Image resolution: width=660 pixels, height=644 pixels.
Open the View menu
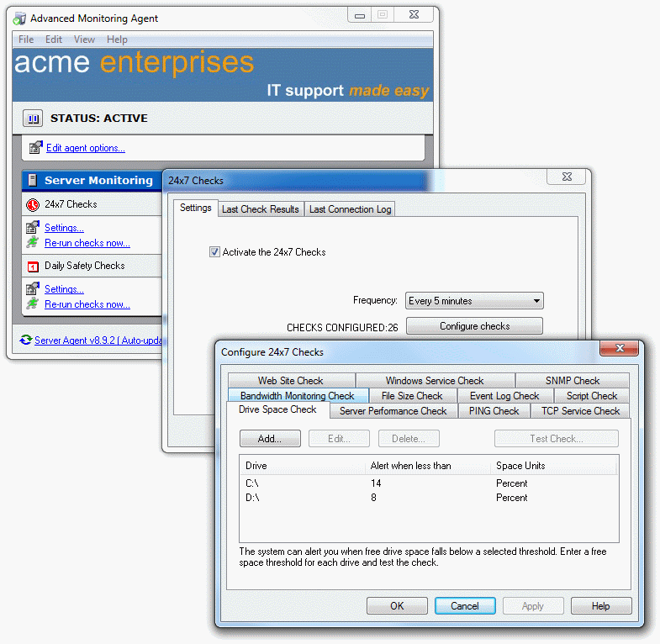[x=84, y=40]
